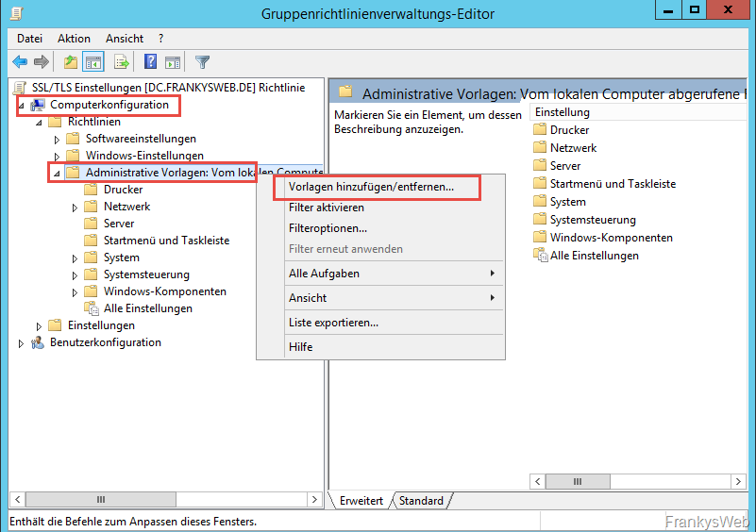The height and width of the screenshot is (532, 756).
Task: Choose Vorlagen hinzufügen/entfernen... from context menu
Action: tap(371, 187)
